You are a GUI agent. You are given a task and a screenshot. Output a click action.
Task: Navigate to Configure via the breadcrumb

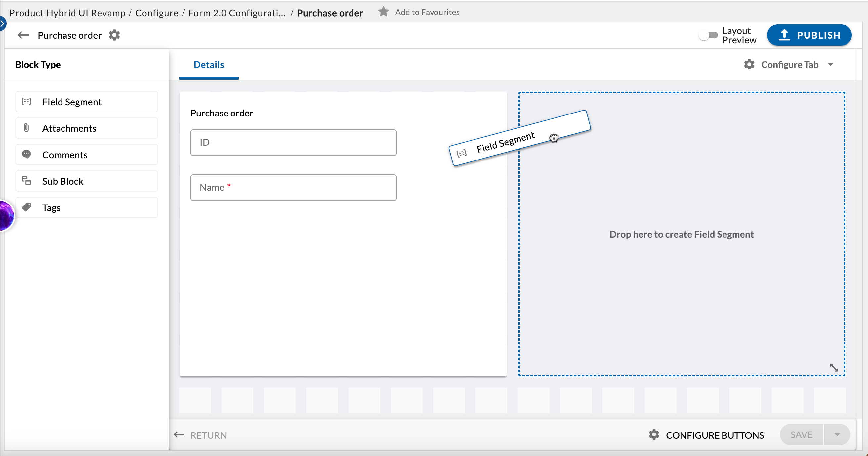click(157, 13)
